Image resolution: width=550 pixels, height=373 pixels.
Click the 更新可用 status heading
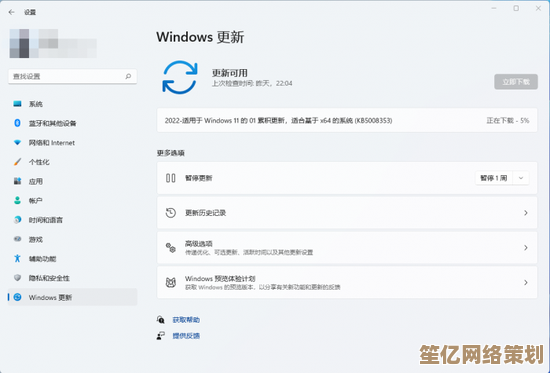(229, 73)
